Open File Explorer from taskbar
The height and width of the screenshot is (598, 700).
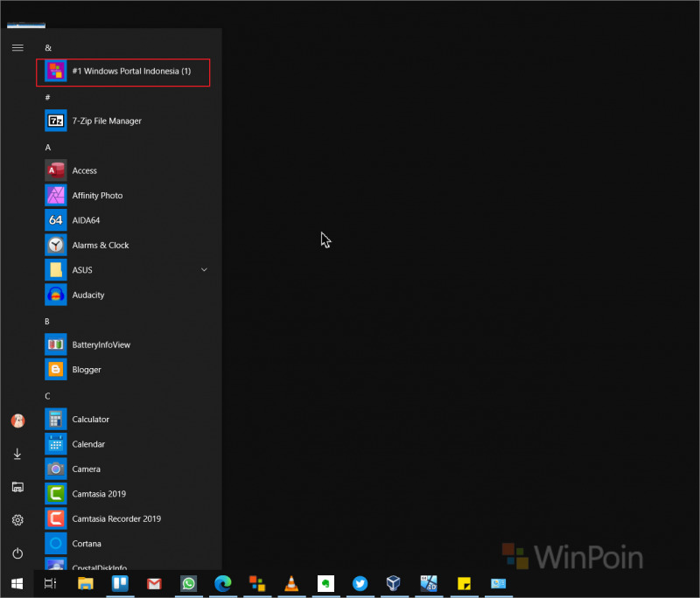(x=85, y=583)
